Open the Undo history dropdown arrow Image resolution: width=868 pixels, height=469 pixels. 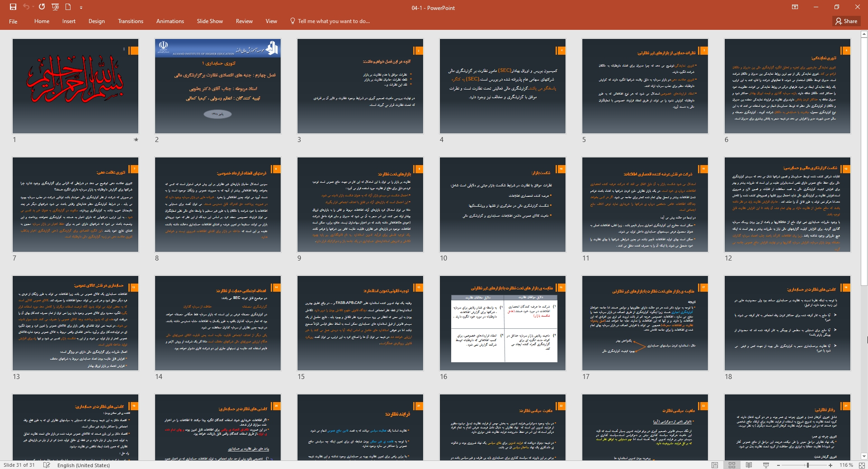[33, 8]
